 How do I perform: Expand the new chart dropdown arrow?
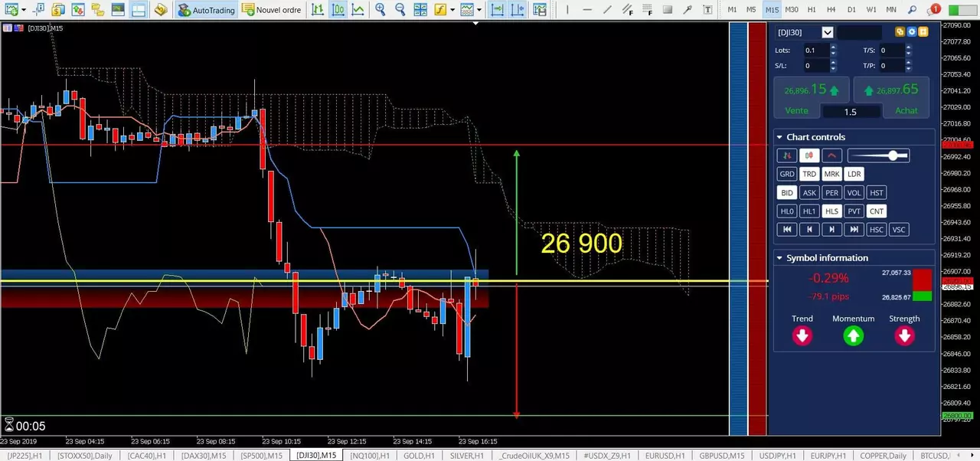24,10
